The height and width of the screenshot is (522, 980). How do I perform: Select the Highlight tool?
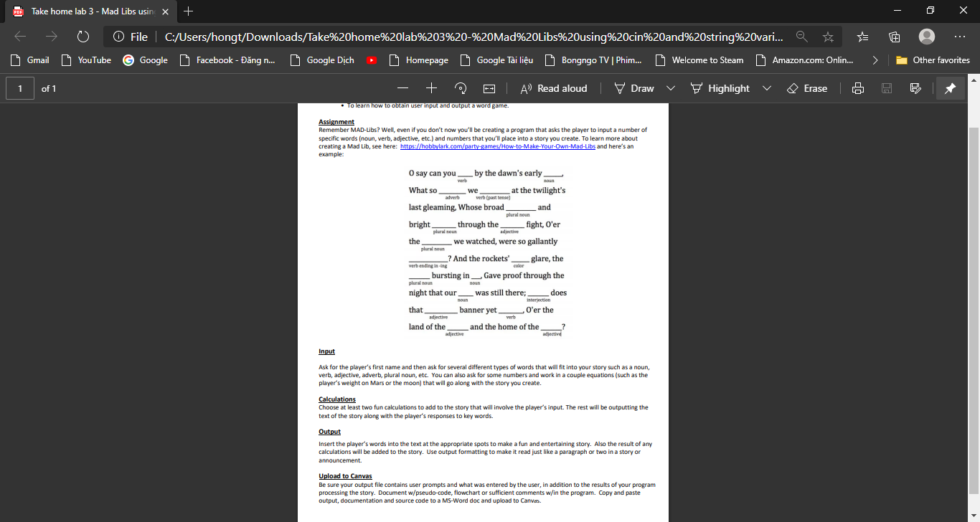coord(720,88)
